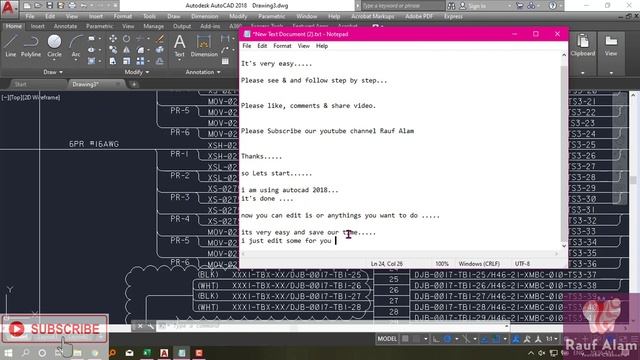The width and height of the screenshot is (640, 360).
Task: Open snap mode settings dropdown arrow
Action: 425,339
